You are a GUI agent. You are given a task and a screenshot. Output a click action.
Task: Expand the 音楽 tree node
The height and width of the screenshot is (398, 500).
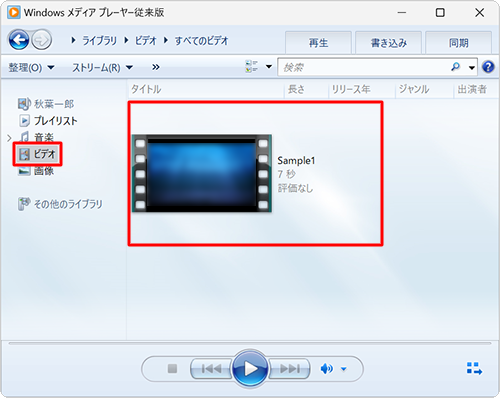pyautogui.click(x=9, y=137)
